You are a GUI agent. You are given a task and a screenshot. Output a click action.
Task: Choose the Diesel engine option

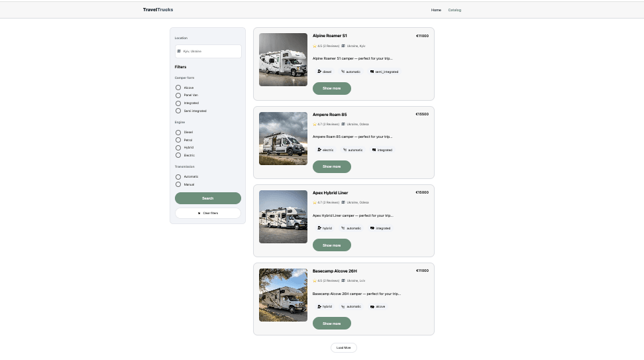178,133
